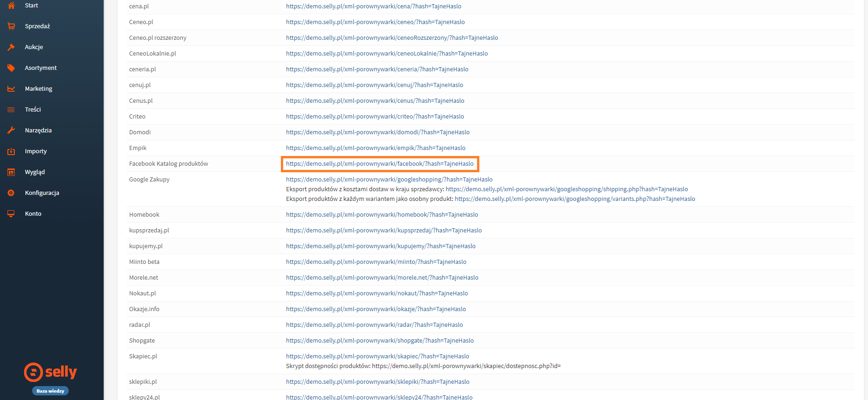Open the Google Zakupy shipping.php export link

[566, 189]
